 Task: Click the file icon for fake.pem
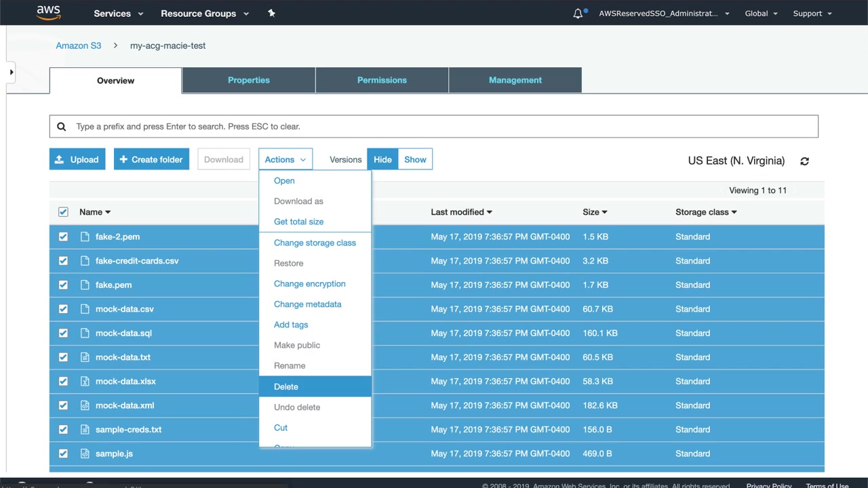pos(85,285)
